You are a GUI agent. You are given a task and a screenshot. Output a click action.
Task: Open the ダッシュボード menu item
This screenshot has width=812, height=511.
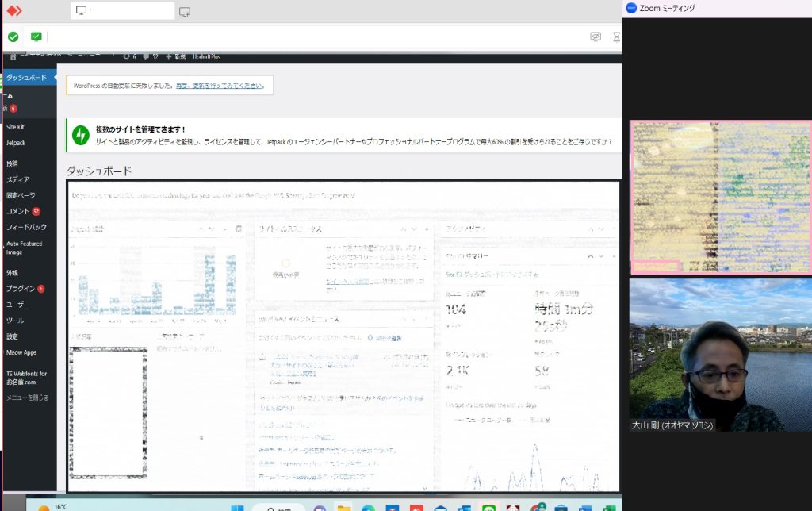click(x=28, y=78)
